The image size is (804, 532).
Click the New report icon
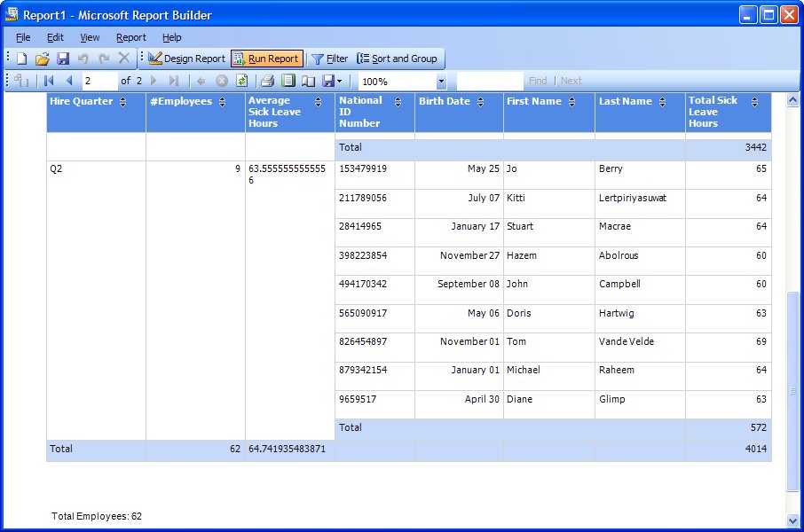point(22,59)
